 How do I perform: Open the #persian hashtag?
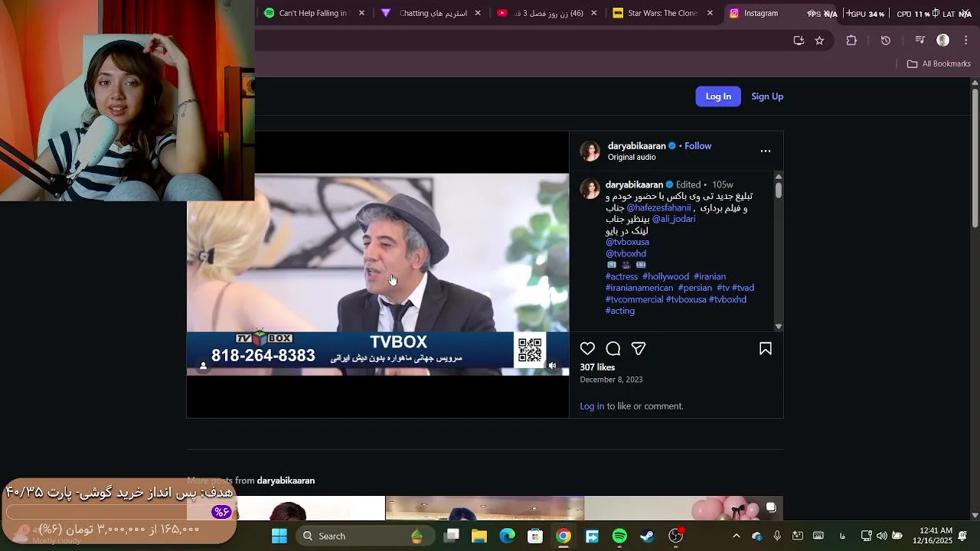694,289
